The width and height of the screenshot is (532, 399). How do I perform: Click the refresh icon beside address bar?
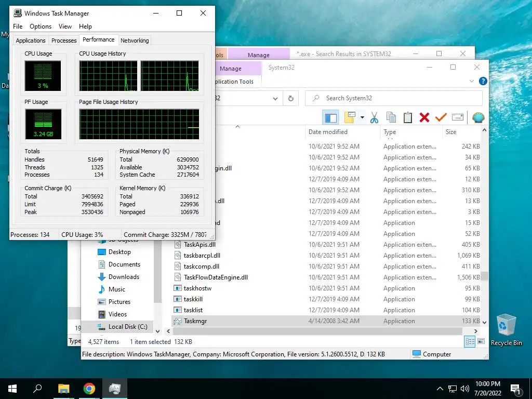click(291, 98)
